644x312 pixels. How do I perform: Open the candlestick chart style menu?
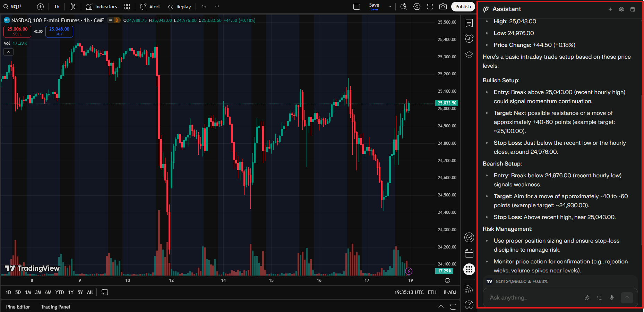click(x=73, y=7)
